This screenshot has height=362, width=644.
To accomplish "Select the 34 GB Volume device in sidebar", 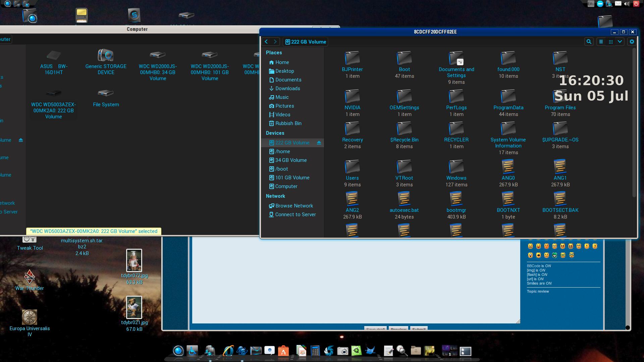I will pyautogui.click(x=290, y=160).
